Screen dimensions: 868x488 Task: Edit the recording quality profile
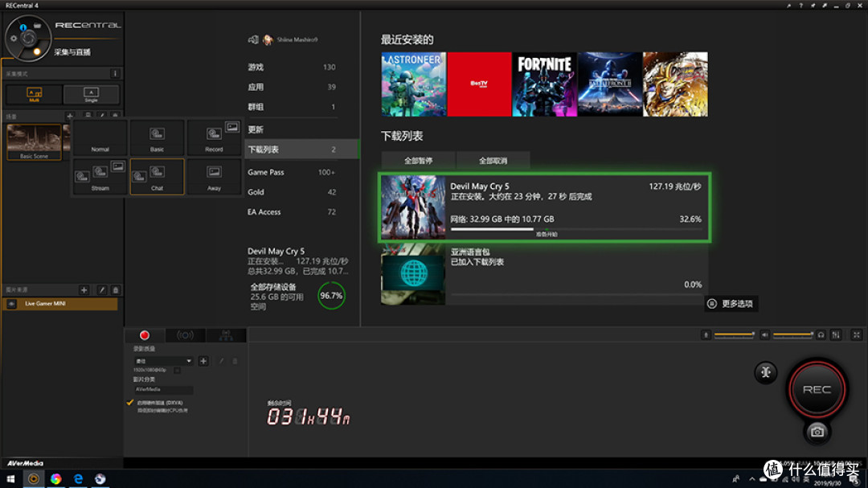pyautogui.click(x=221, y=361)
